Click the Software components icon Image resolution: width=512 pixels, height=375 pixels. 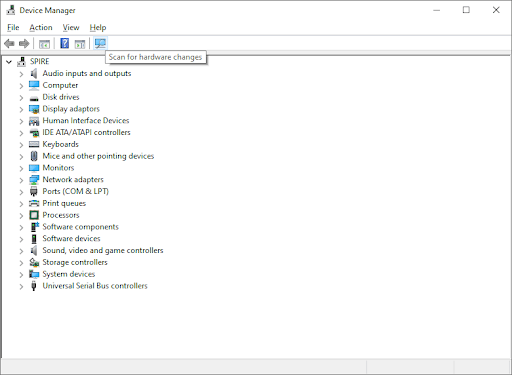(34, 227)
